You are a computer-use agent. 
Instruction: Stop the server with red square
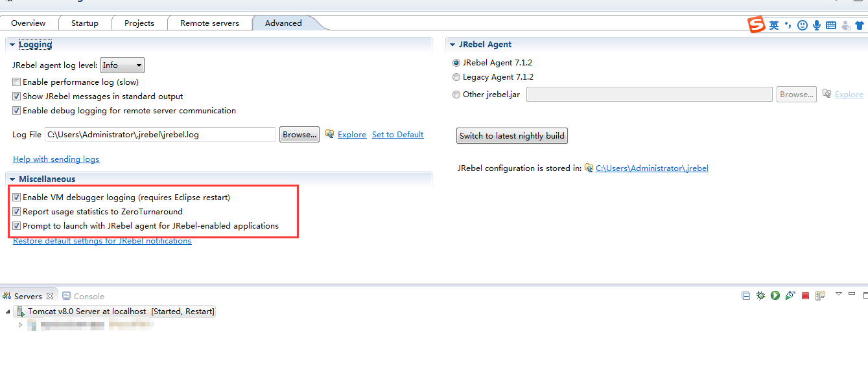805,296
